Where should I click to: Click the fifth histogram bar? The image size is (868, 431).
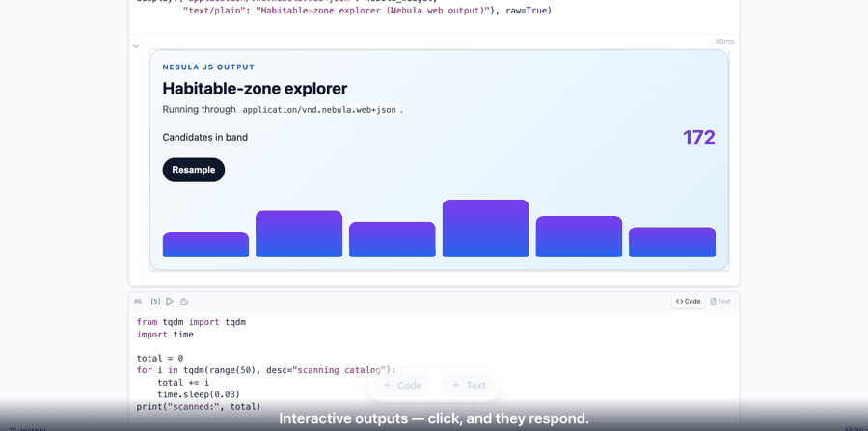[579, 237]
